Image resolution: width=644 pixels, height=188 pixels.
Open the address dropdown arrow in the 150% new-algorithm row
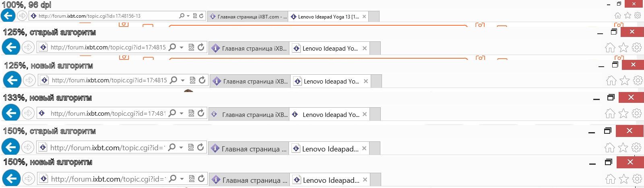[x=182, y=179]
